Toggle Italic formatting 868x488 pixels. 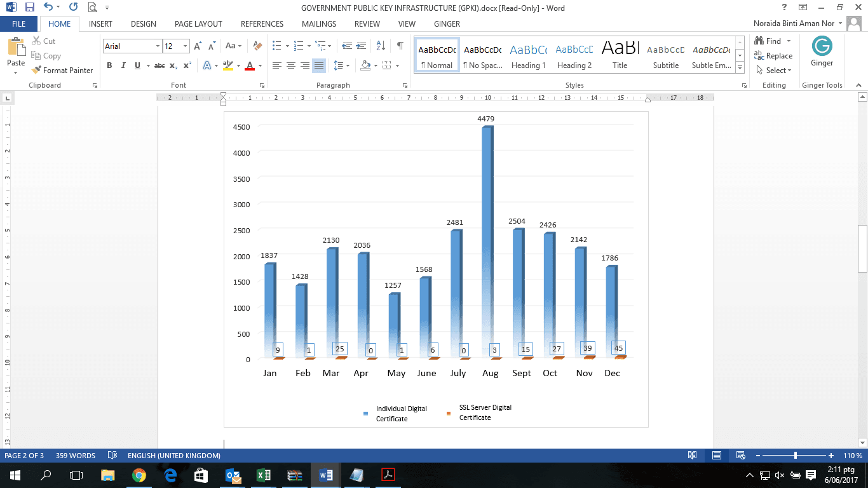123,65
